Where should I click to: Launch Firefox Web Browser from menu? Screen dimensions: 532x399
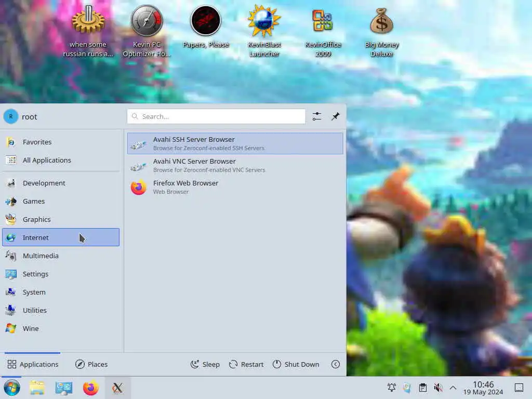[235, 187]
